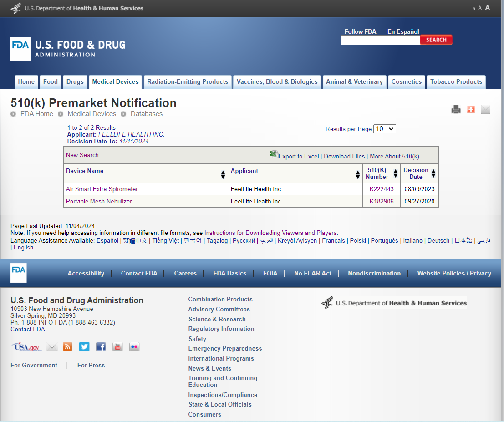This screenshot has height=422, width=504.
Task: Click the RSS feed icon in footer
Action: click(67, 346)
